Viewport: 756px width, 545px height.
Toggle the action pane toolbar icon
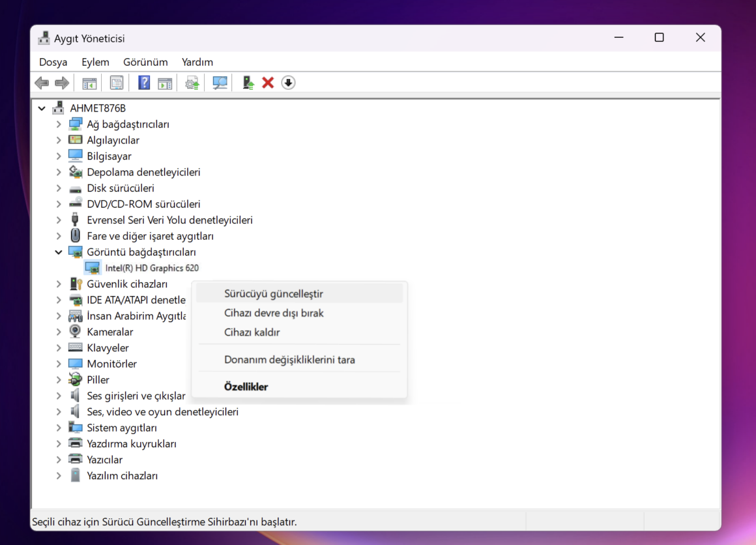165,83
